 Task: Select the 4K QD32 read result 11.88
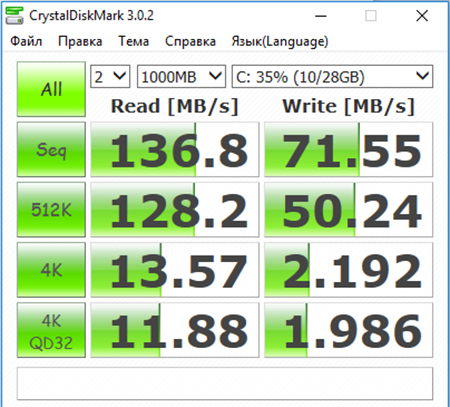(175, 330)
